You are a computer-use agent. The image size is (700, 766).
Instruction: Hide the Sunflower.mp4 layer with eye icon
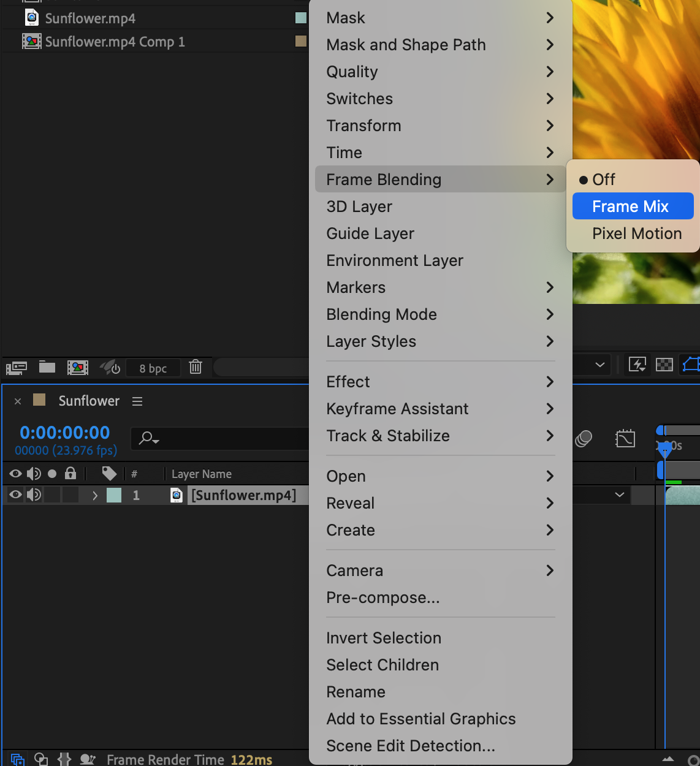point(16,495)
